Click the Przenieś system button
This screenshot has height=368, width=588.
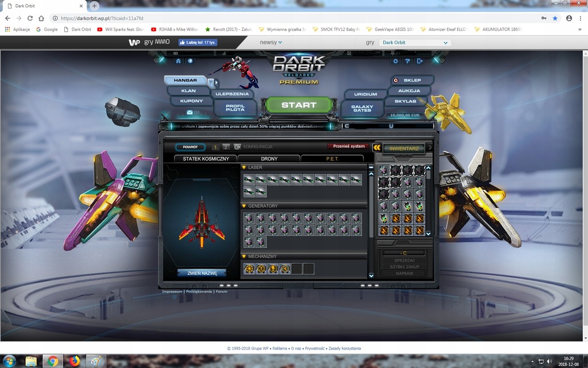click(349, 147)
